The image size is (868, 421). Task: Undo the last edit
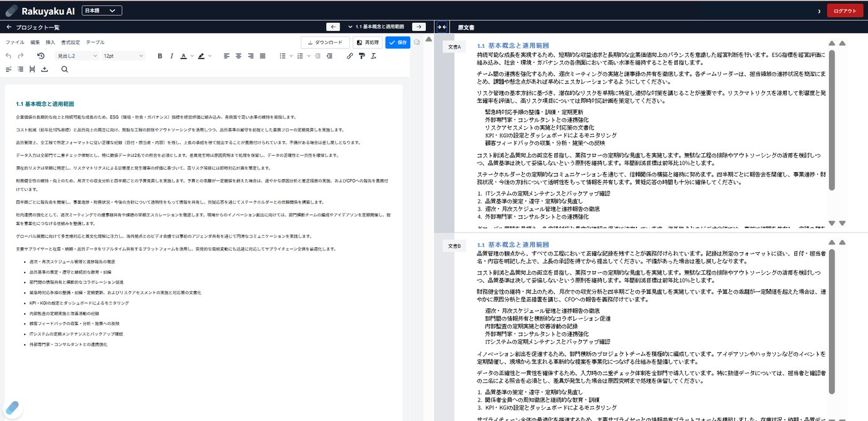click(x=9, y=56)
